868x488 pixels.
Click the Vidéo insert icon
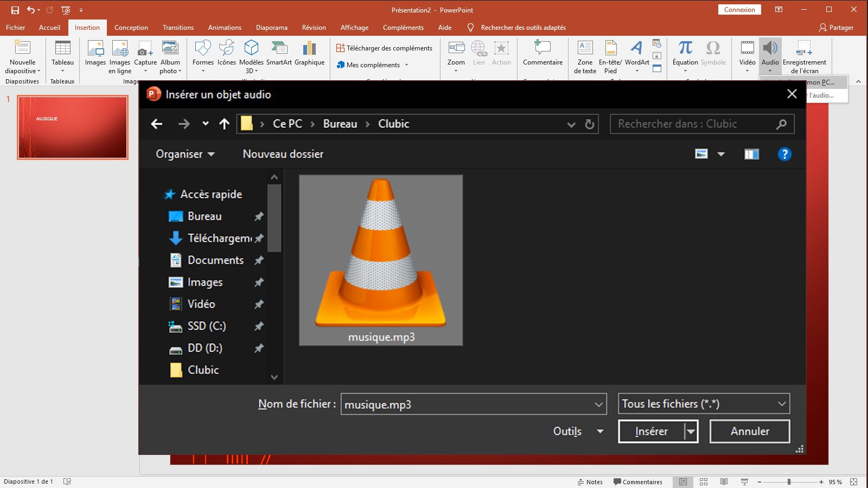tap(747, 57)
